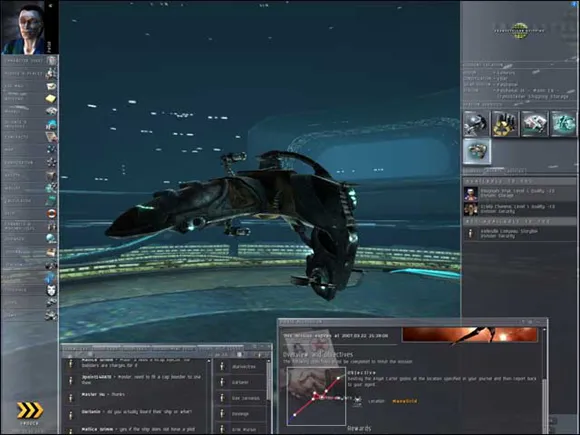Open the Corporation icon in sidebar
580x435 pixels.
coord(51,162)
